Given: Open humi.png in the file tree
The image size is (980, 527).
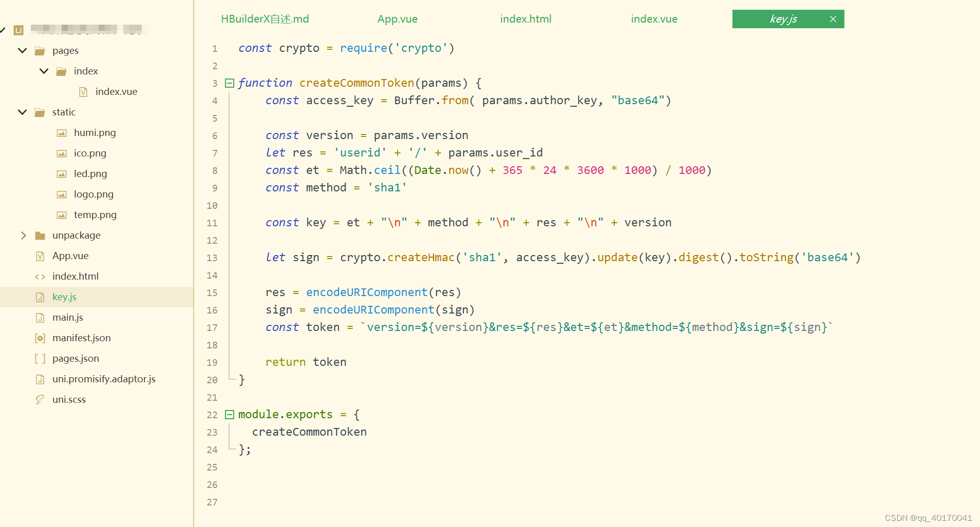Looking at the screenshot, I should coord(95,132).
